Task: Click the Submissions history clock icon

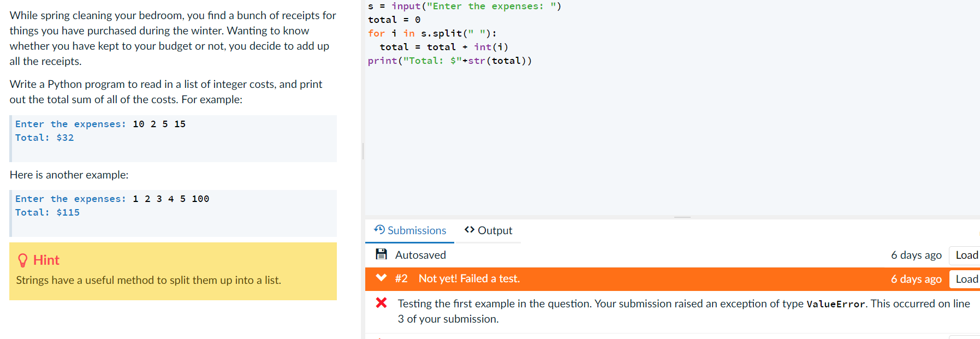Action: coord(379,230)
